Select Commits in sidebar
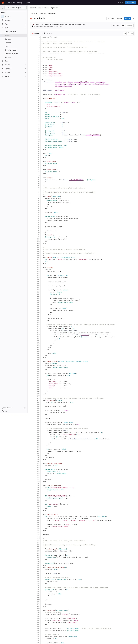 [x=14, y=43]
